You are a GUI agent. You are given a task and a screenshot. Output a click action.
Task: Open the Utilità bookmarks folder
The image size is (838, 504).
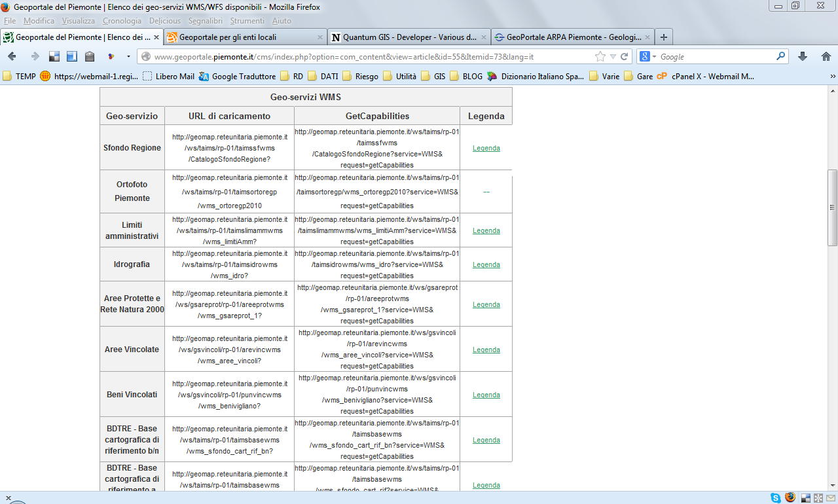[400, 77]
